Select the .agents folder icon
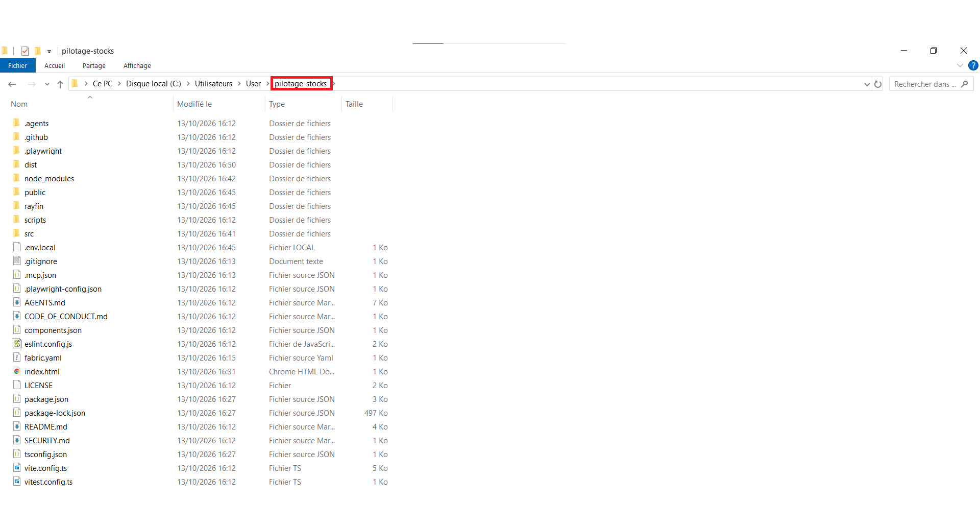This screenshot has width=980, height=525. (x=17, y=123)
